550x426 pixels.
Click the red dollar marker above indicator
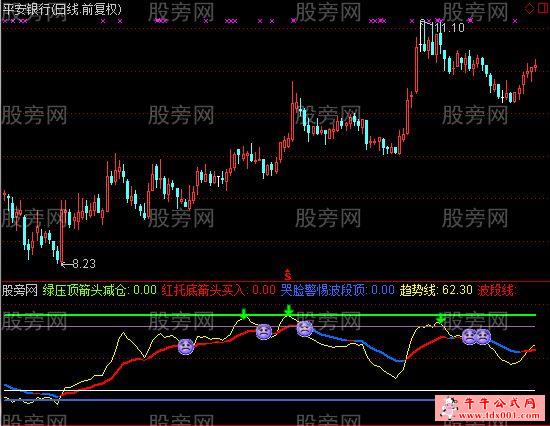point(288,274)
